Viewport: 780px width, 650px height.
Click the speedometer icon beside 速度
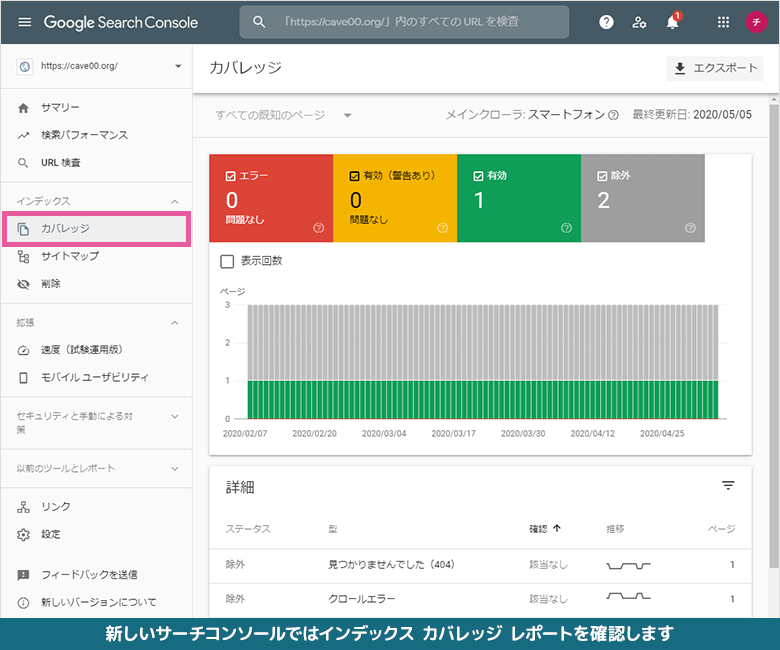pyautogui.click(x=23, y=350)
